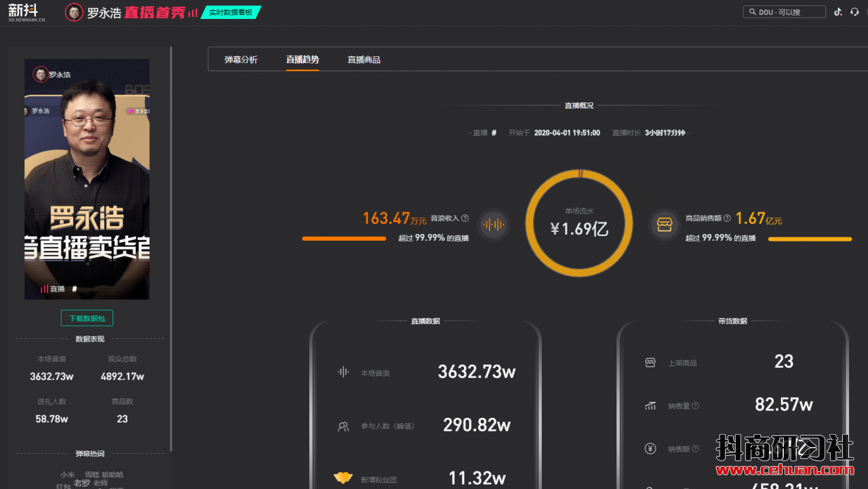
Task: Click the 直播首秀 title text
Action: pyautogui.click(x=155, y=13)
